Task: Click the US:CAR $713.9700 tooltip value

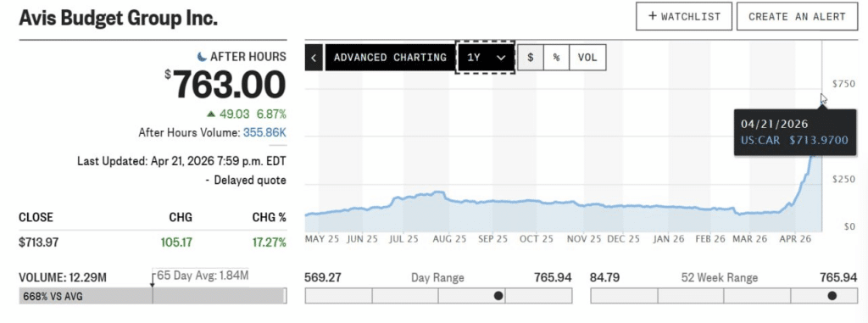Action: [794, 140]
